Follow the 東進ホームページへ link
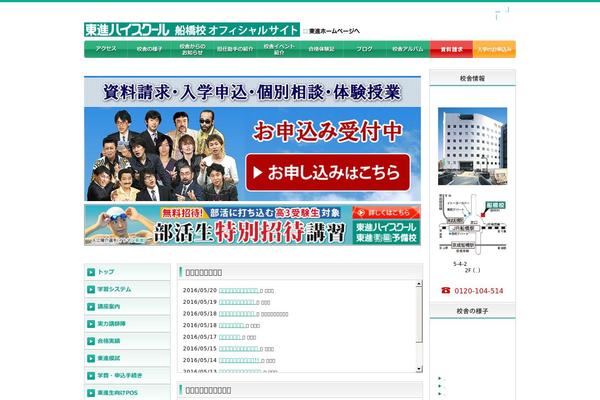Image resolution: width=600 pixels, height=400 pixels. click(x=334, y=31)
